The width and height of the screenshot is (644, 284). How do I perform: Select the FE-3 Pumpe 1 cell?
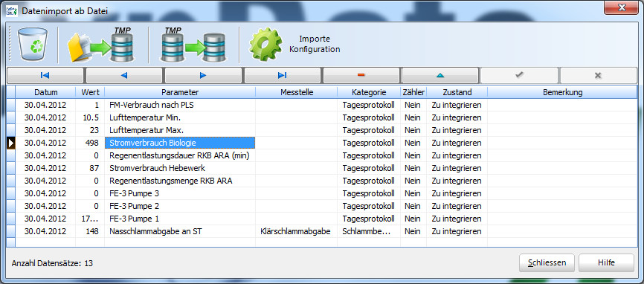(x=180, y=219)
